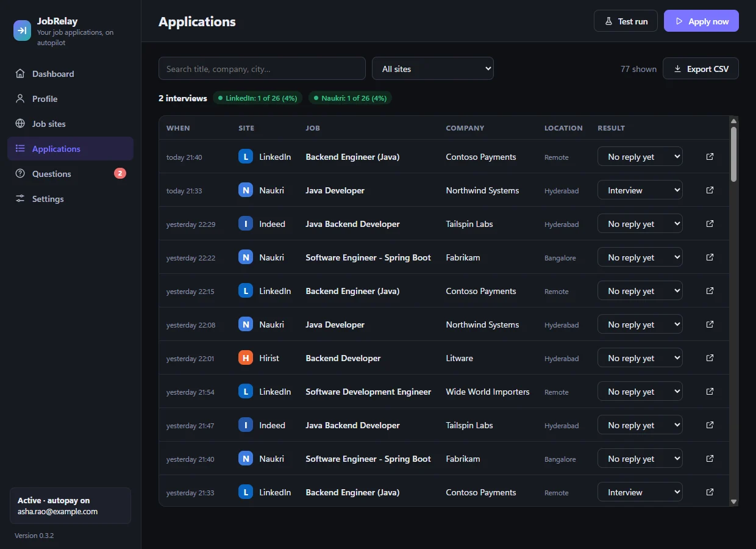Open the All sites filter dropdown
The width and height of the screenshot is (756, 549).
(433, 69)
